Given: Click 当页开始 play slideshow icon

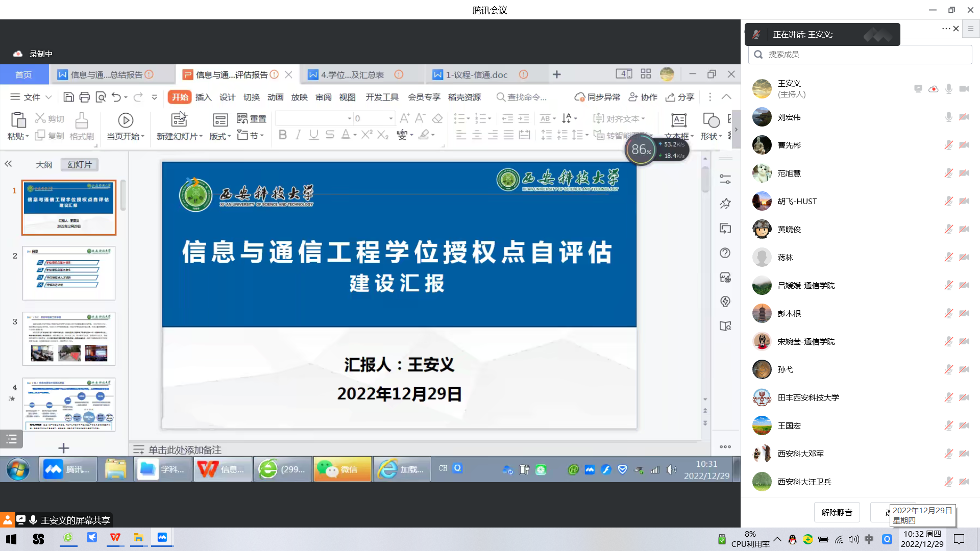Looking at the screenshot, I should (x=126, y=120).
